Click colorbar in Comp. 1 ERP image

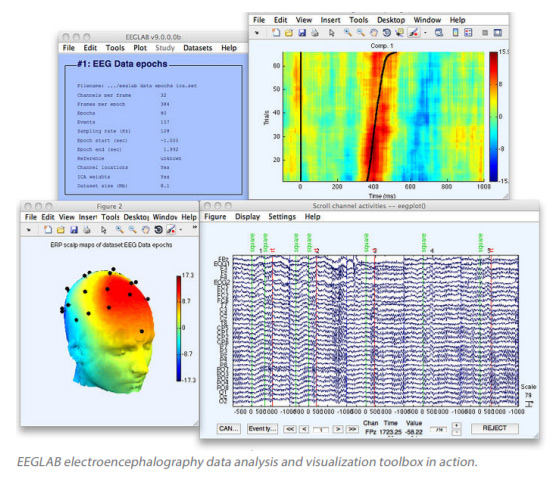point(493,117)
